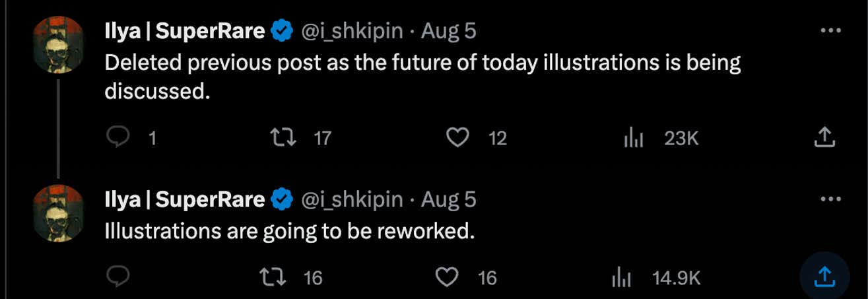Open 'Ilya | SuperRare' profile from first tweet
This screenshot has width=868, height=299.
click(x=185, y=30)
